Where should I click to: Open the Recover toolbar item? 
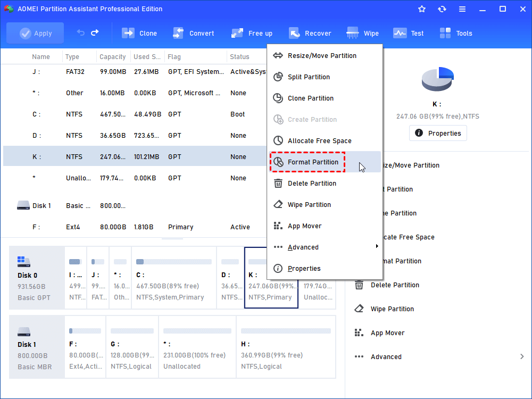coord(310,33)
